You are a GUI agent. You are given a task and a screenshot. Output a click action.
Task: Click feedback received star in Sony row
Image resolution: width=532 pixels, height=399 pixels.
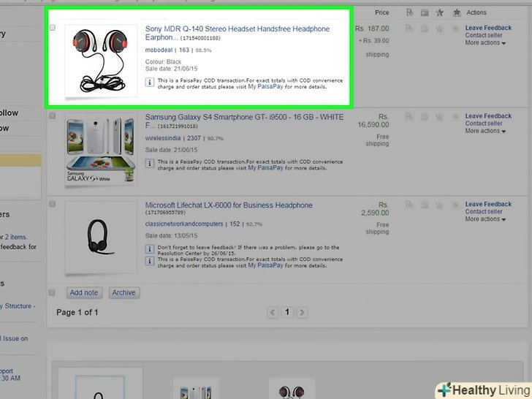[456, 28]
